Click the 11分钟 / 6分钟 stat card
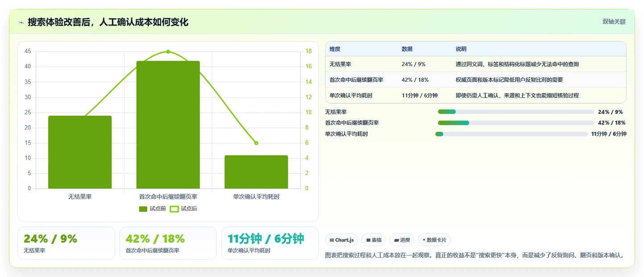The height and width of the screenshot is (277, 644). (270, 243)
